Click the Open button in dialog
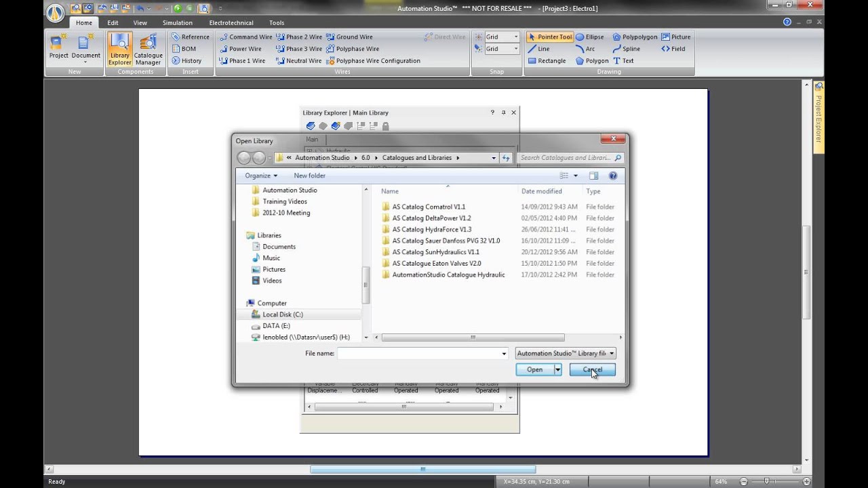The height and width of the screenshot is (488, 868). click(x=534, y=369)
